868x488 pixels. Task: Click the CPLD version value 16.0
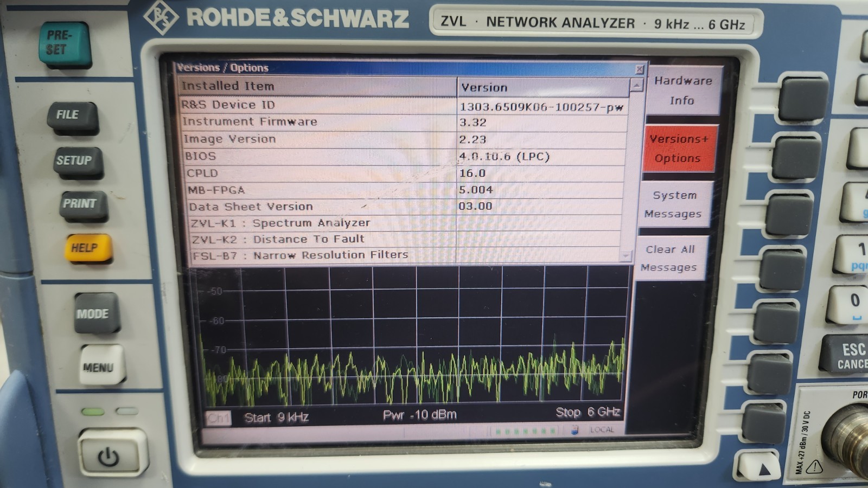pos(472,173)
